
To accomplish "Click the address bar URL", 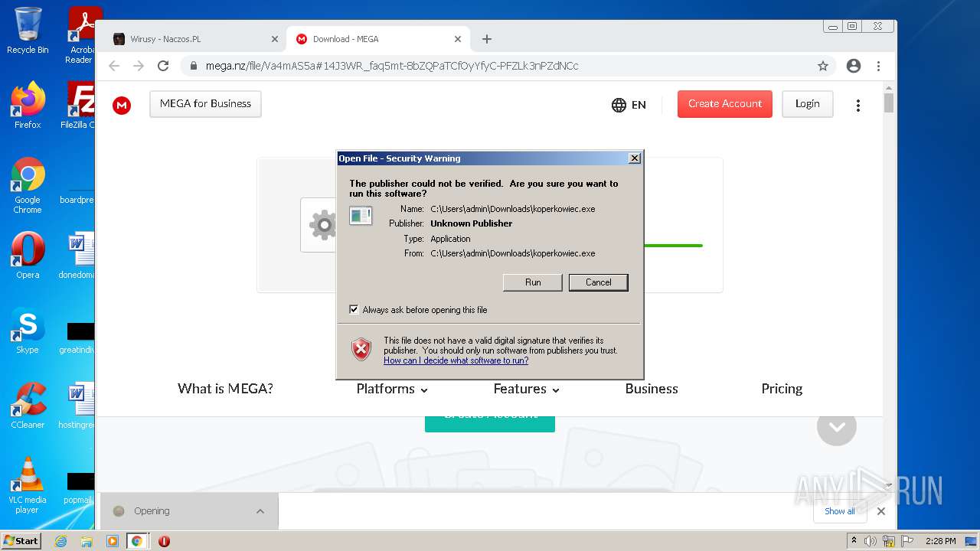I will click(x=392, y=66).
